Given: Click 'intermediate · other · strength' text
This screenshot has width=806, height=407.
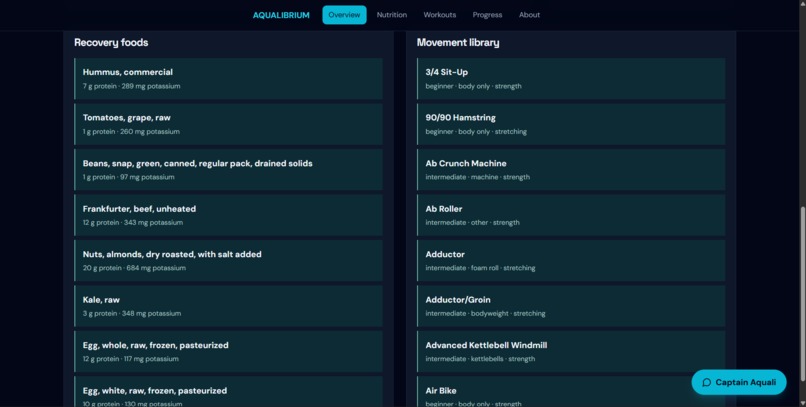Looking at the screenshot, I should (472, 223).
